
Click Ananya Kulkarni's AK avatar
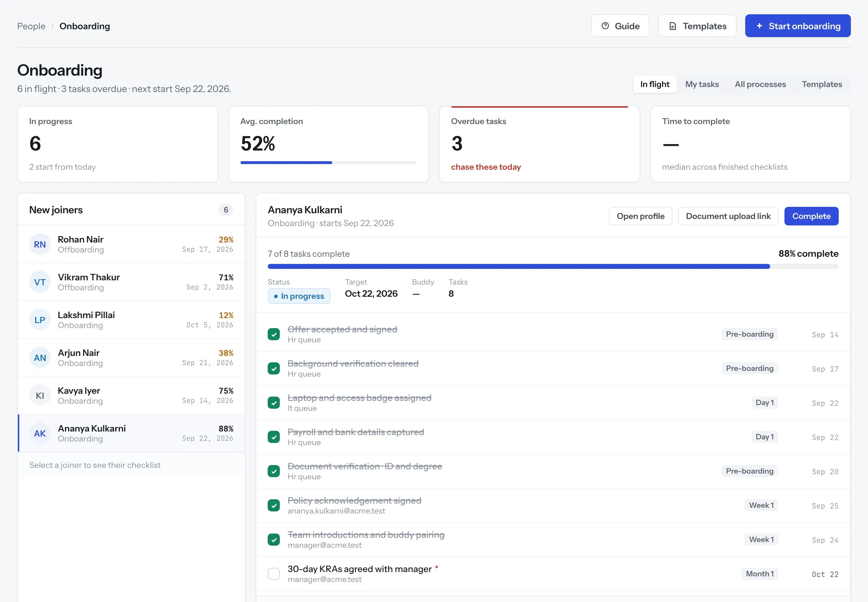click(40, 433)
